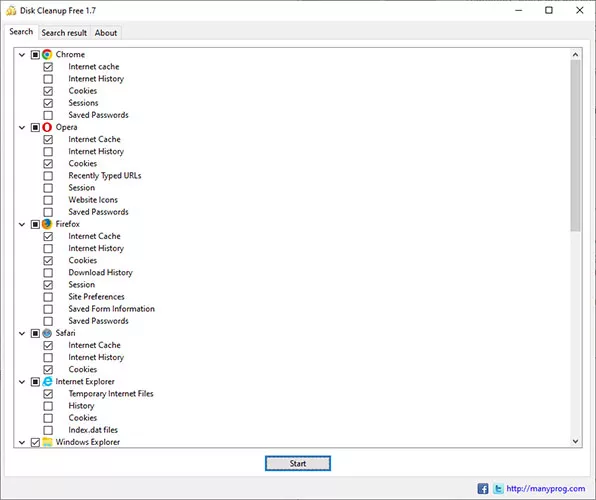Select Safari 'Internet History' text row

tap(96, 357)
